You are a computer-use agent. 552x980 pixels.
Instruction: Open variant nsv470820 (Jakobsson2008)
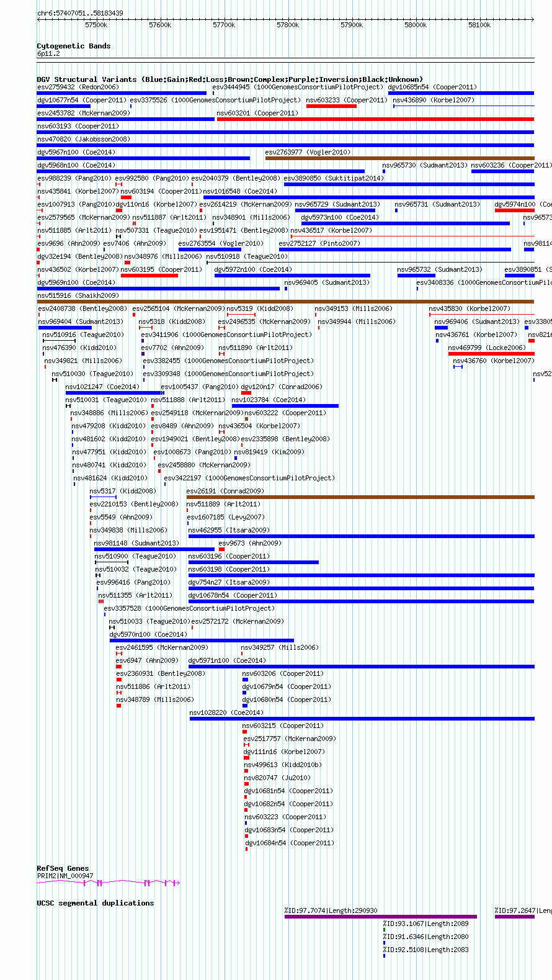tap(84, 139)
